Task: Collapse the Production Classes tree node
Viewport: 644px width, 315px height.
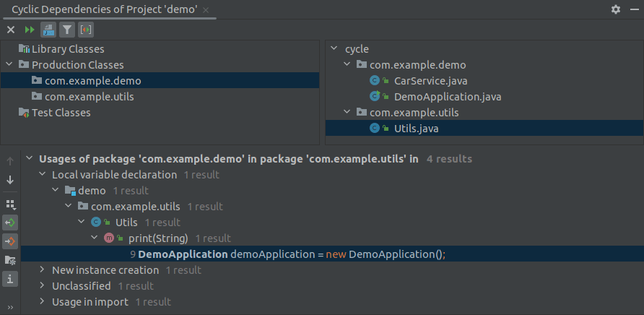Action: click(9, 64)
